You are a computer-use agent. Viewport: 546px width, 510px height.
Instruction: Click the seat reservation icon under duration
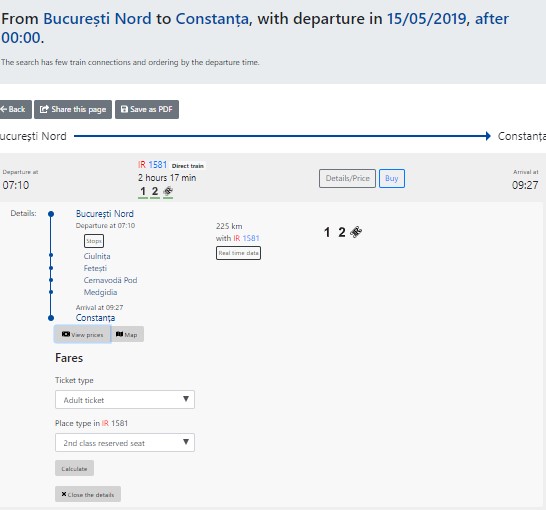point(168,192)
